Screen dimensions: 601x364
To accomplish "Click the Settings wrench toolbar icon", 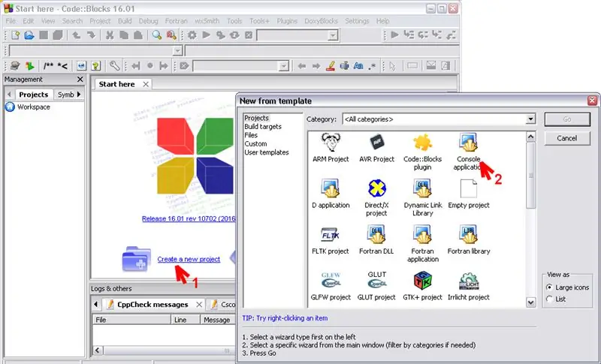I will pos(114,66).
